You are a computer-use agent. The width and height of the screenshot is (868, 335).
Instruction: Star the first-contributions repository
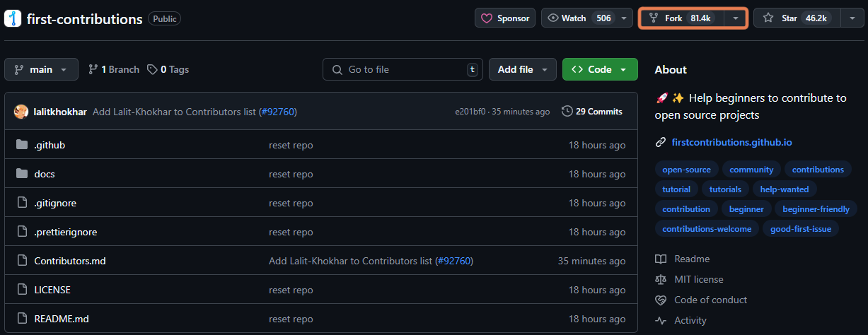[x=797, y=18]
